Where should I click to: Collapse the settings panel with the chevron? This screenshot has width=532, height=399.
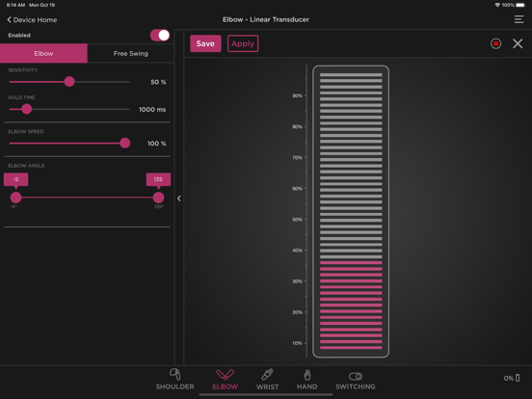(179, 199)
